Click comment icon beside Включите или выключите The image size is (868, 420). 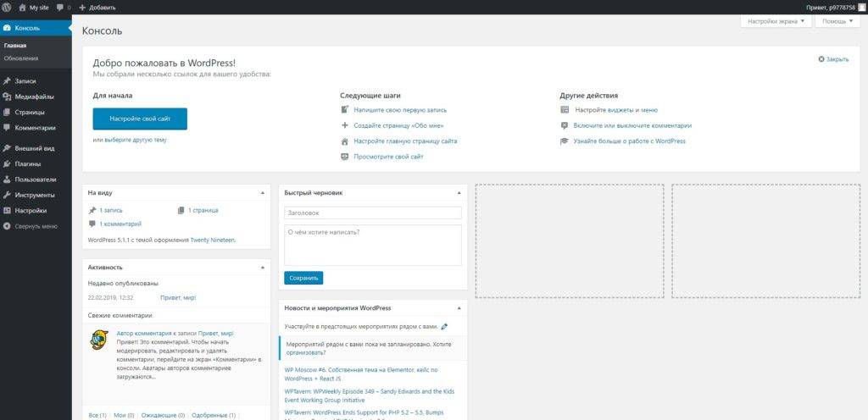[x=565, y=125]
